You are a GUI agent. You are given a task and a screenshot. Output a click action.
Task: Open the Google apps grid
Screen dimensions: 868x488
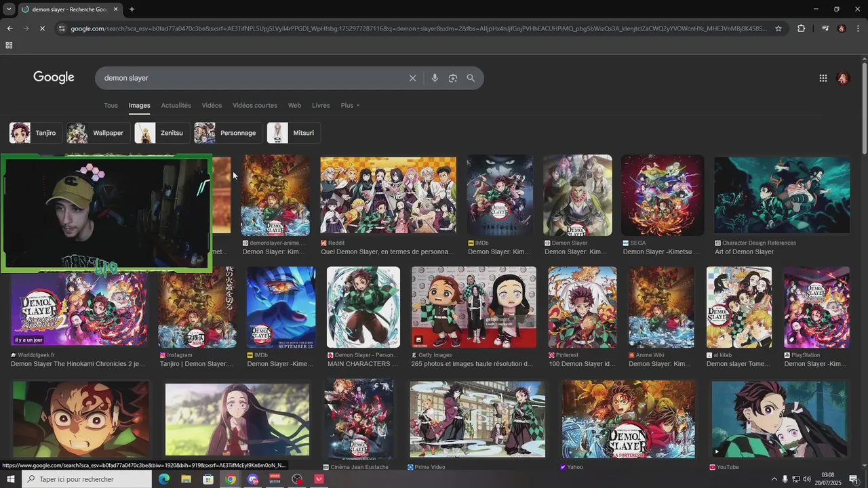click(x=823, y=78)
